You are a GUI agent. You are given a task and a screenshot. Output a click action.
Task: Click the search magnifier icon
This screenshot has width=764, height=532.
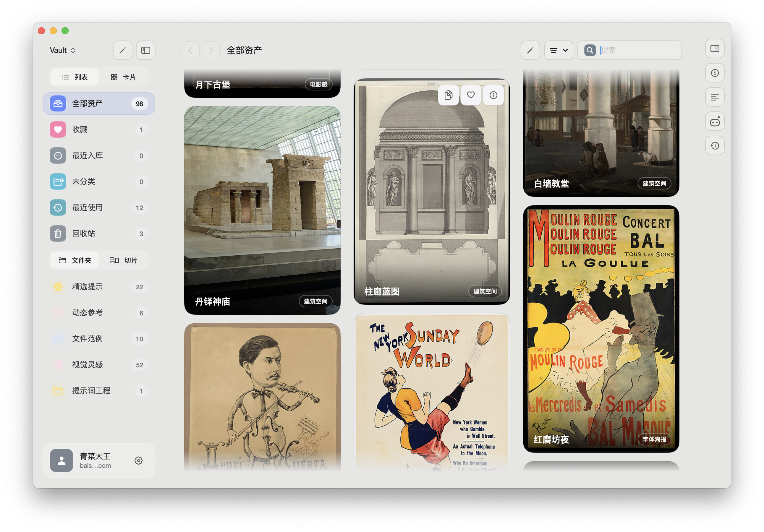pyautogui.click(x=590, y=50)
